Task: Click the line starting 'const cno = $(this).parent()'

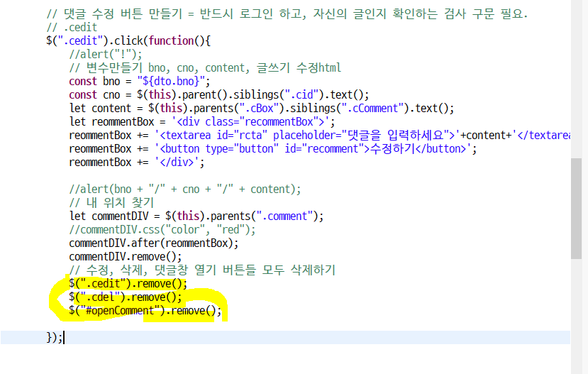Action: click(x=219, y=95)
